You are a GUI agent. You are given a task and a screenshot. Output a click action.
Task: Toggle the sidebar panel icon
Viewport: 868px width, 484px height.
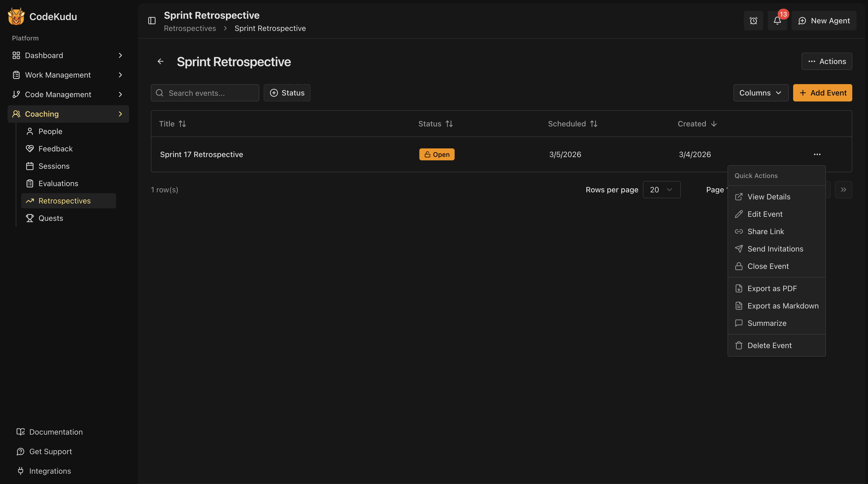[152, 21]
